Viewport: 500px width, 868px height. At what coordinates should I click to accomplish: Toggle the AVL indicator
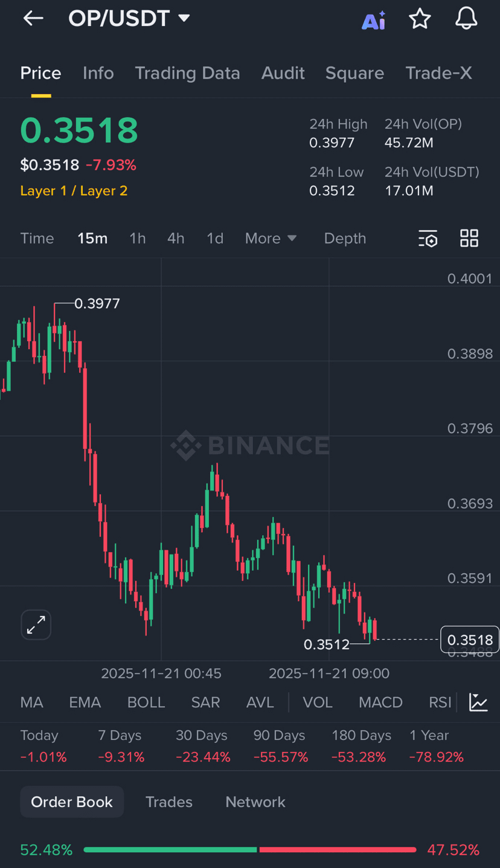[260, 702]
